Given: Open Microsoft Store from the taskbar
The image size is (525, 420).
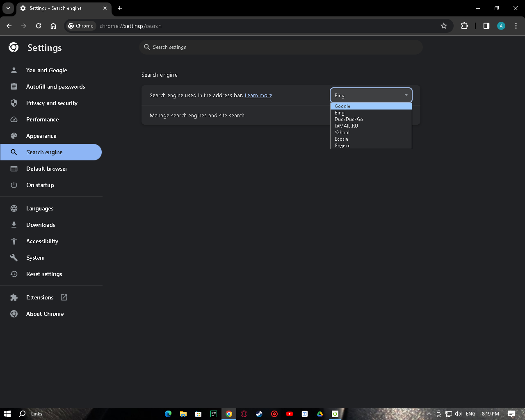Looking at the screenshot, I should [199, 414].
